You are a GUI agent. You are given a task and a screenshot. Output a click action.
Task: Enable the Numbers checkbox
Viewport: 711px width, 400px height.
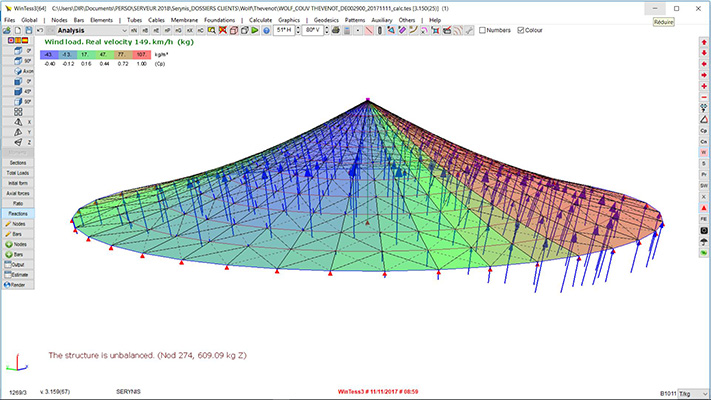pos(484,30)
